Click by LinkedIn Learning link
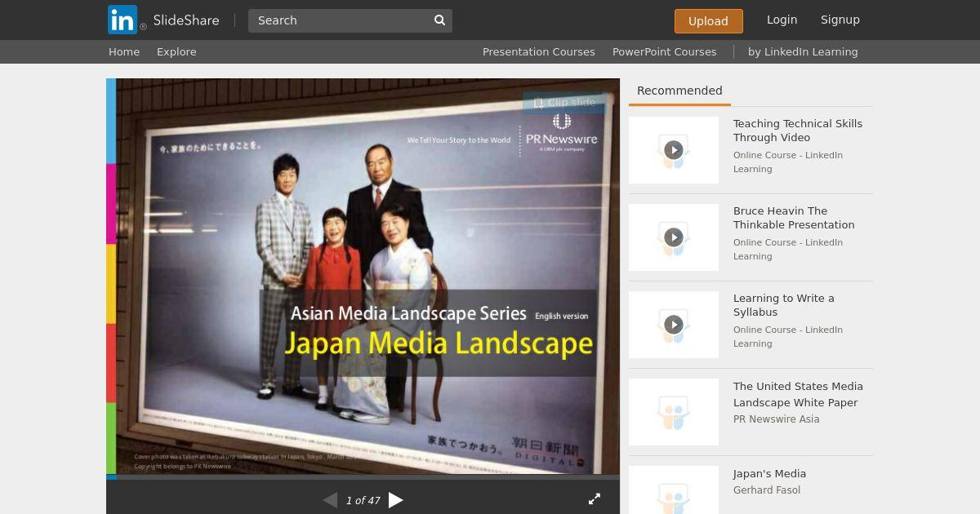Image resolution: width=980 pixels, height=514 pixels. pos(803,51)
